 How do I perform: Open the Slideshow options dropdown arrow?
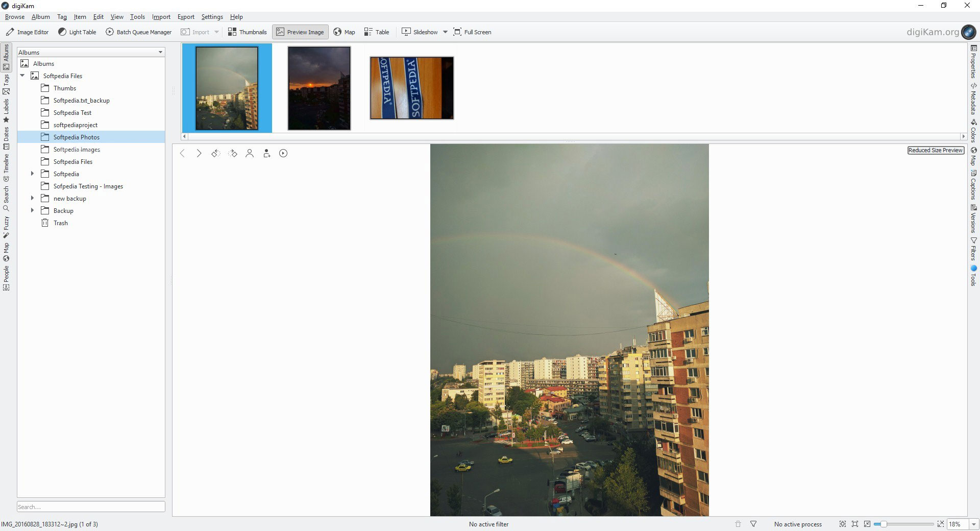tap(445, 32)
